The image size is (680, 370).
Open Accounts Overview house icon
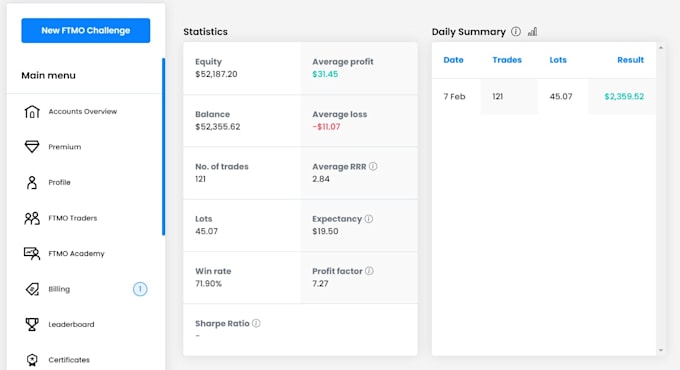(x=32, y=111)
